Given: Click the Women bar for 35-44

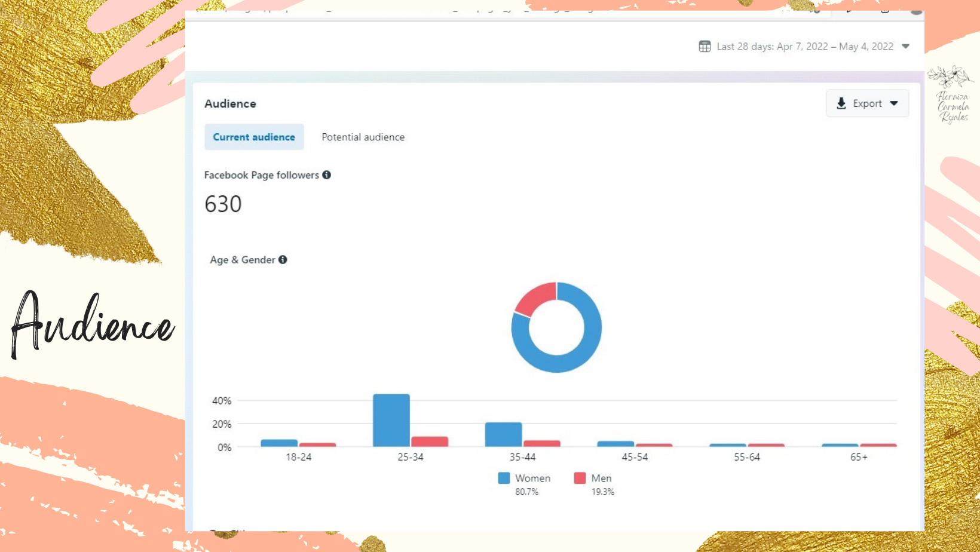Looking at the screenshot, I should point(504,434).
